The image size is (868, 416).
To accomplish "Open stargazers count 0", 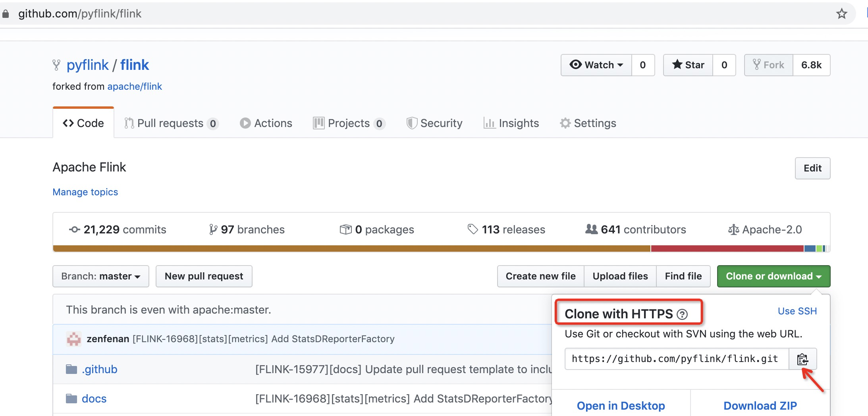I will point(724,65).
